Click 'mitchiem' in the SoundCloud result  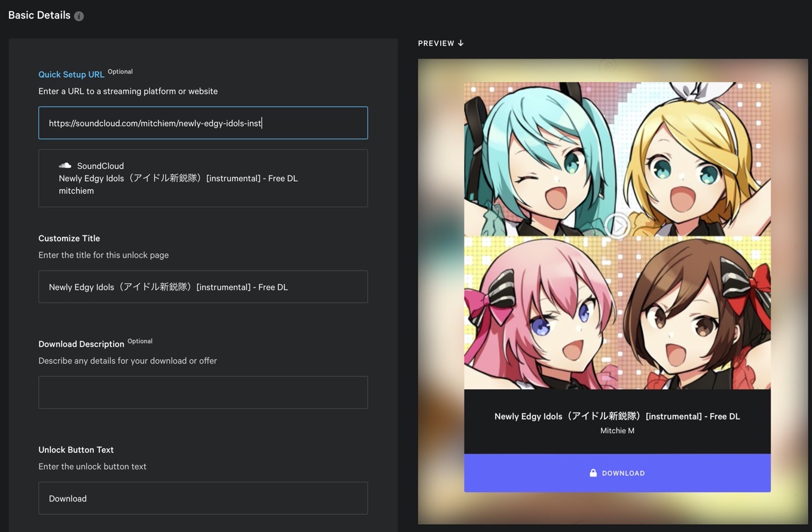[x=76, y=191]
